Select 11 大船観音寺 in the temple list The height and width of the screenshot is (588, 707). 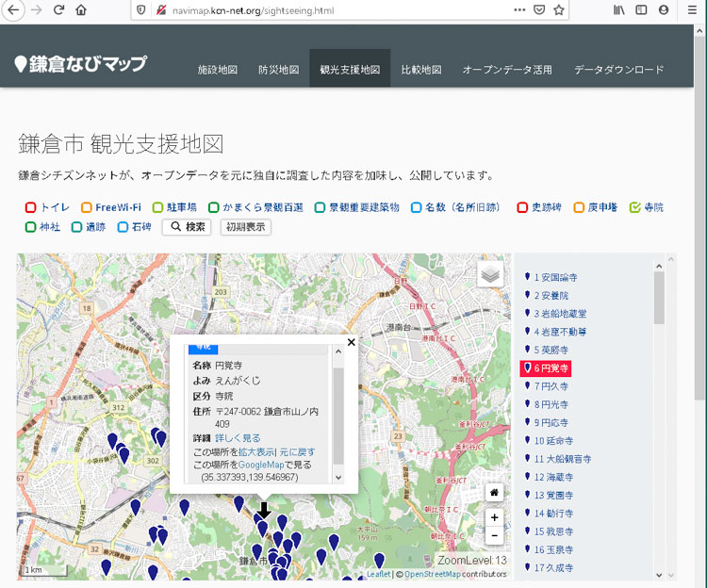coord(563,459)
